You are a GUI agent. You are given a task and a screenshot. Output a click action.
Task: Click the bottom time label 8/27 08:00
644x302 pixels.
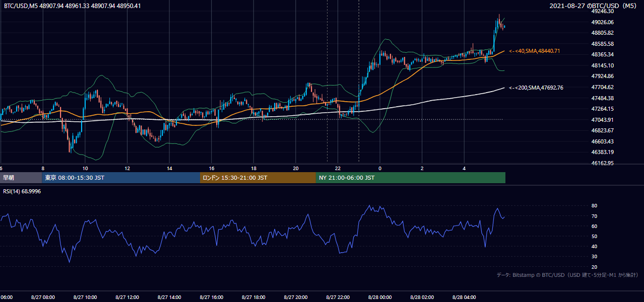(x=43, y=297)
